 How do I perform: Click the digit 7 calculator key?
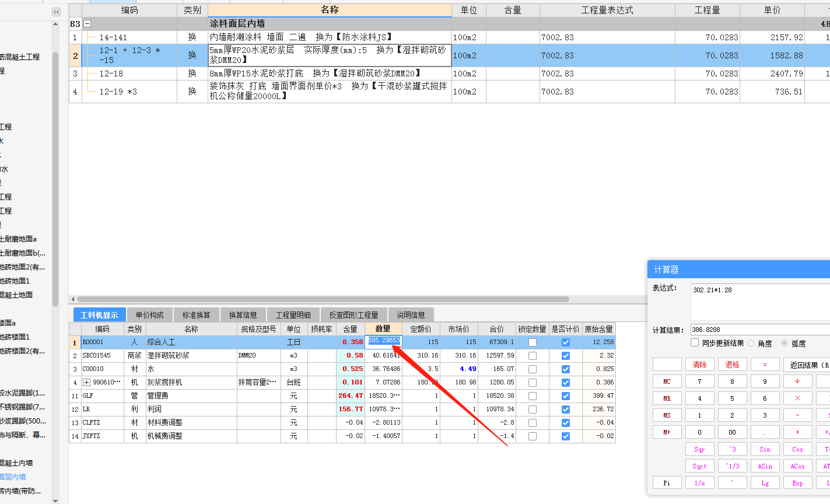pos(700,381)
